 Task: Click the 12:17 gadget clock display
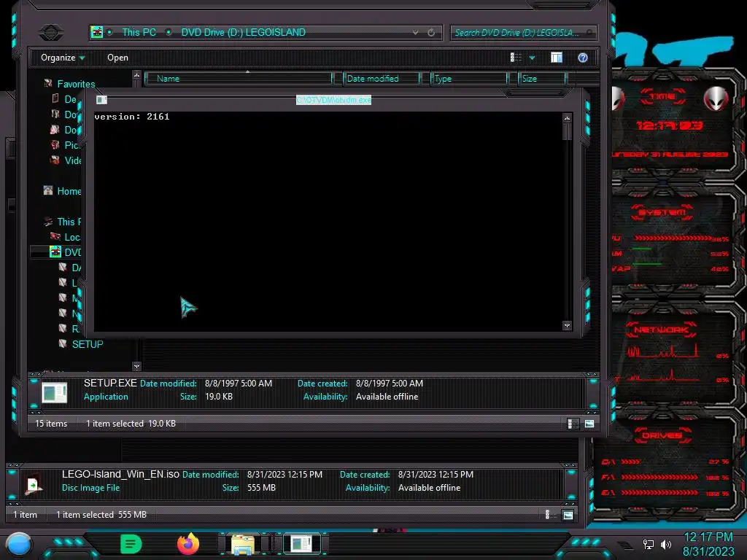tap(670, 125)
